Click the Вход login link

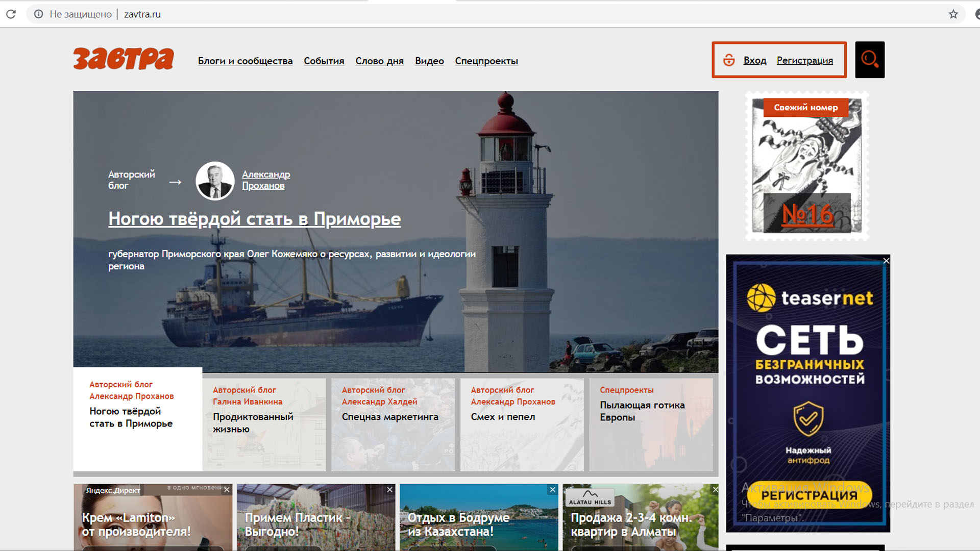click(x=754, y=60)
